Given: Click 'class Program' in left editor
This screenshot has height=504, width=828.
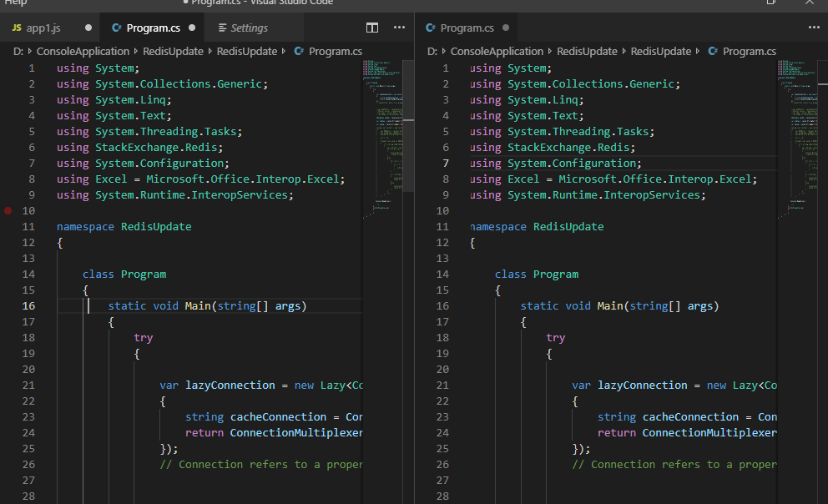Looking at the screenshot, I should coord(124,274).
